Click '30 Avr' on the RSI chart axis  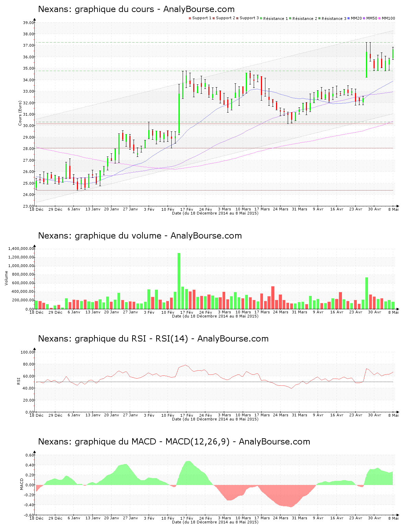375,415
